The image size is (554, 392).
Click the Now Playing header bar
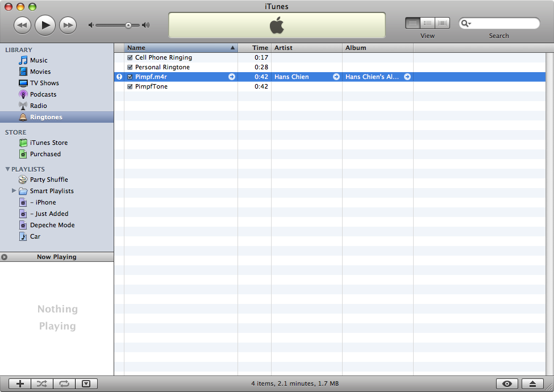point(57,257)
